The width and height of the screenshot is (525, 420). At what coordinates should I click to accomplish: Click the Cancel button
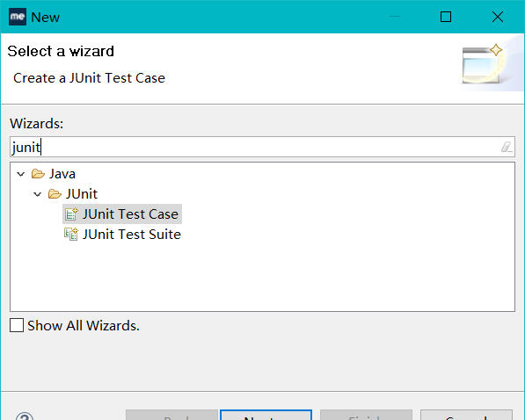pyautogui.click(x=466, y=415)
